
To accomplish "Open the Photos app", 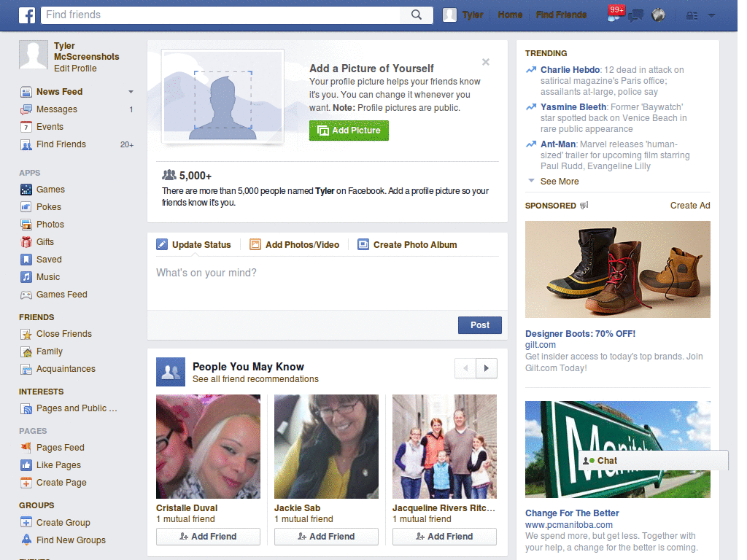I will (x=50, y=225).
